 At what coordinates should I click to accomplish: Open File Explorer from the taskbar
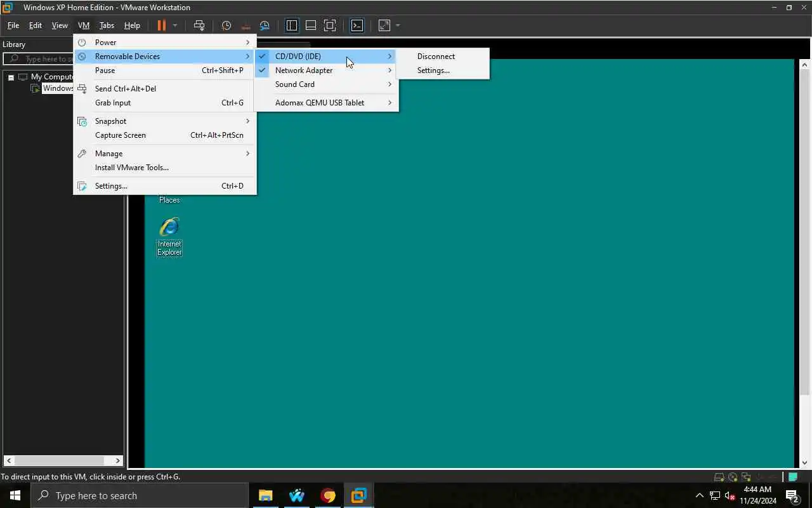click(x=265, y=495)
